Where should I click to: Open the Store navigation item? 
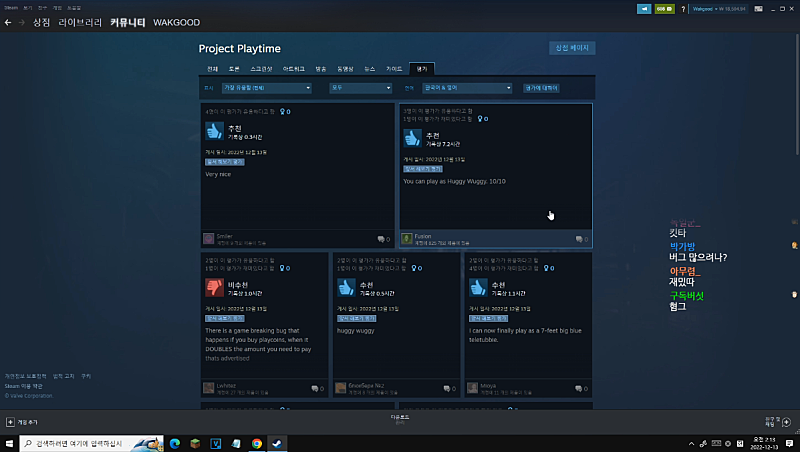[41, 22]
